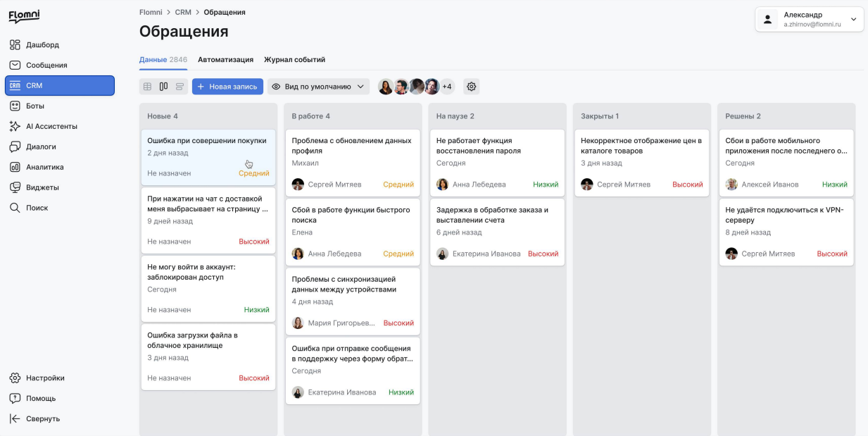
Task: Open the Виджеты sidebar icon
Action: 15,187
